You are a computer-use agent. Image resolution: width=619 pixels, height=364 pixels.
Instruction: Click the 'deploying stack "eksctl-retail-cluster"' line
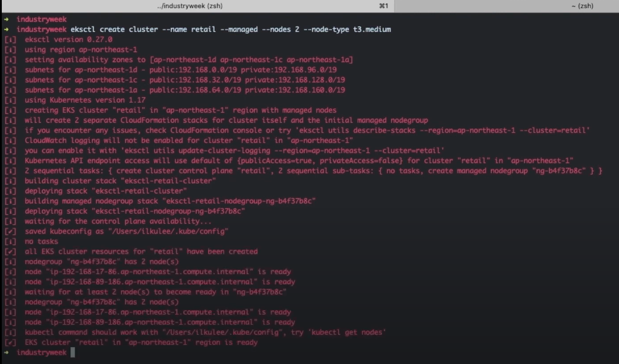(95, 191)
